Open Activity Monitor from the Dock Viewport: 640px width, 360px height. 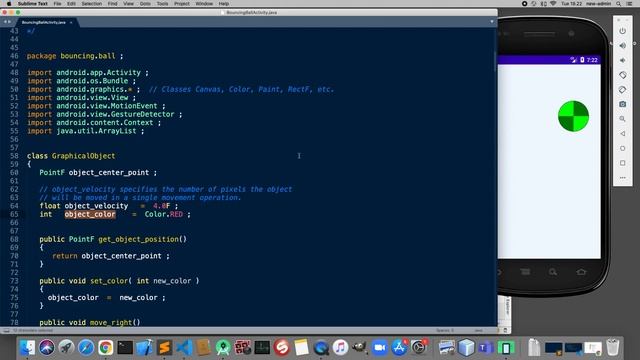[x=262, y=347]
